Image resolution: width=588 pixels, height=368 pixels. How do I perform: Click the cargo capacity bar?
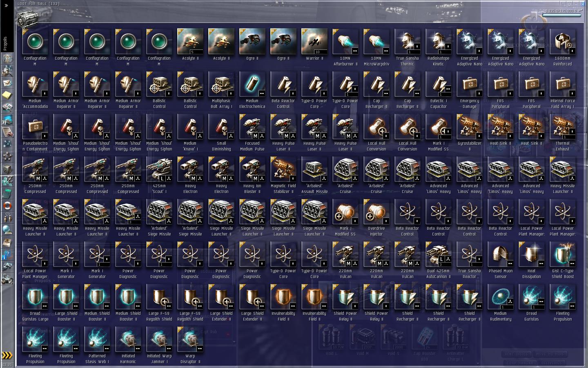562,16
